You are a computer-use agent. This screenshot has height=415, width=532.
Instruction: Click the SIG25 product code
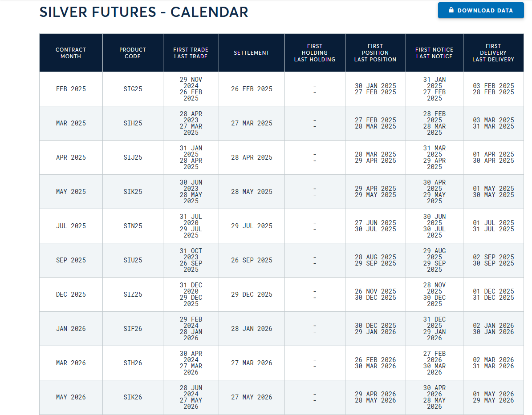(133, 89)
